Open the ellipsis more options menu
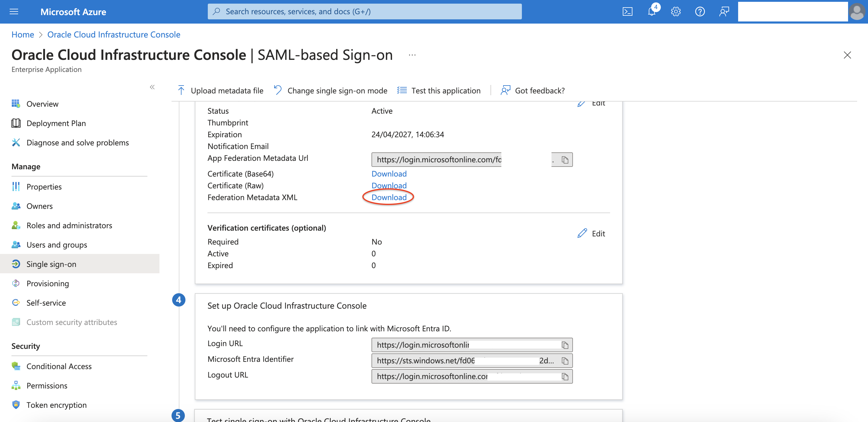The image size is (868, 422). click(x=412, y=55)
